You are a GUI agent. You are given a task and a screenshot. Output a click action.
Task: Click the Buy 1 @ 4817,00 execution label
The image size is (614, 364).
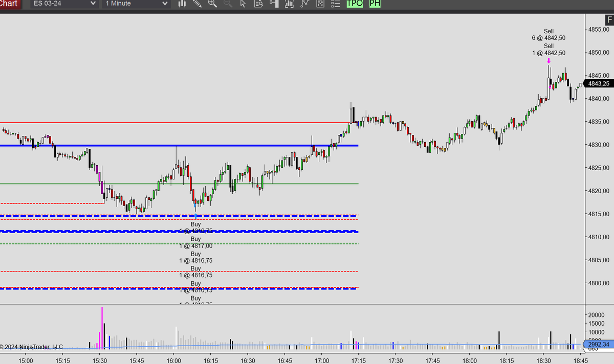196,242
